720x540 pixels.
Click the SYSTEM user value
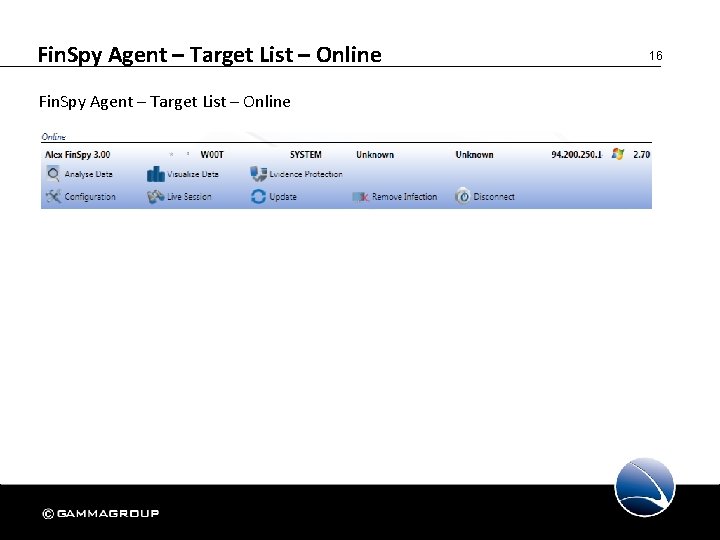tap(306, 155)
